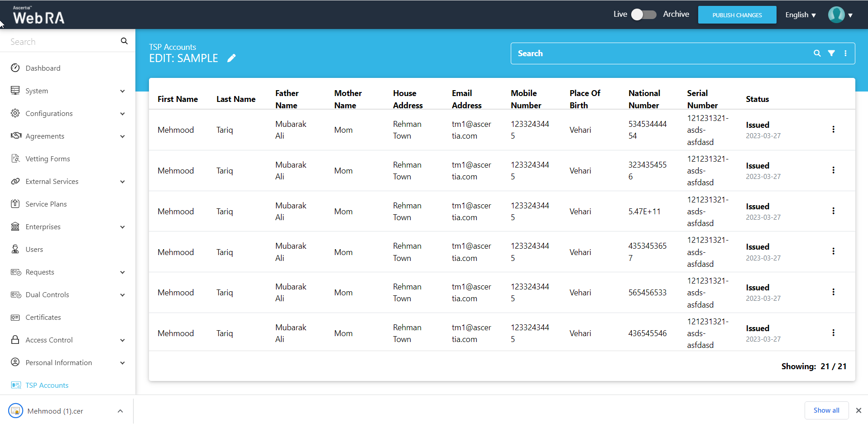Image resolution: width=868 pixels, height=424 pixels.
Task: Open the three-dot options in search bar
Action: pyautogui.click(x=845, y=53)
